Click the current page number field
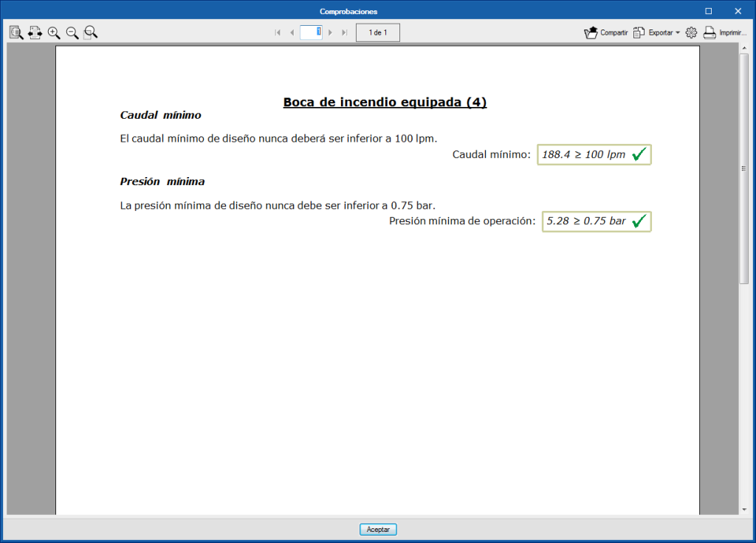The image size is (756, 543). point(311,32)
